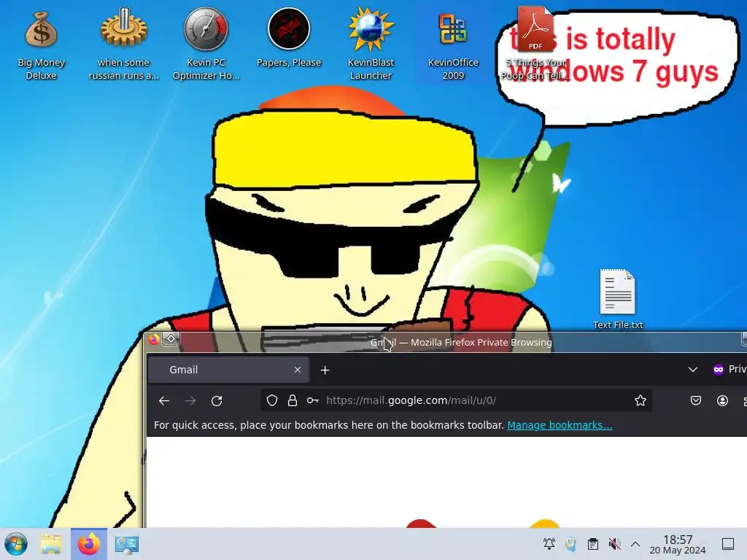Show site security padlock info
747x560 pixels.
(293, 400)
